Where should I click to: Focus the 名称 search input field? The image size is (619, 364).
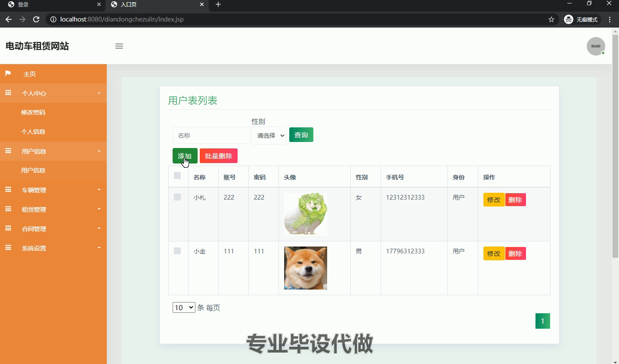click(211, 136)
